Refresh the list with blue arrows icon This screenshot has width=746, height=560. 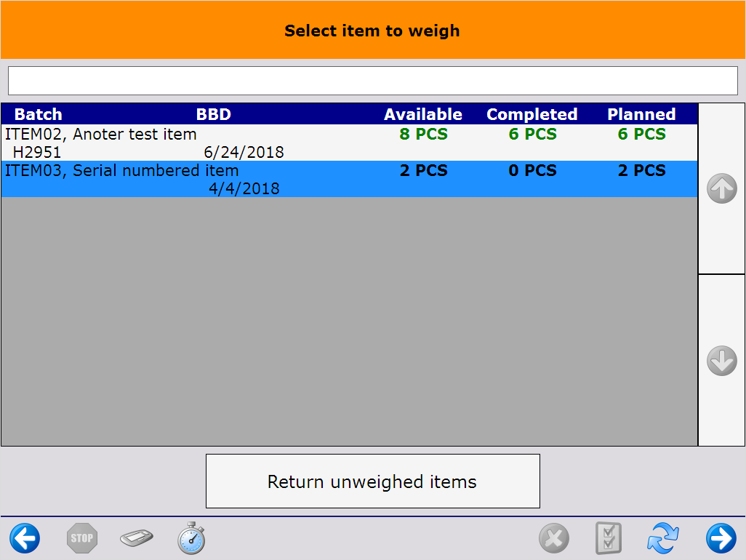[663, 539]
